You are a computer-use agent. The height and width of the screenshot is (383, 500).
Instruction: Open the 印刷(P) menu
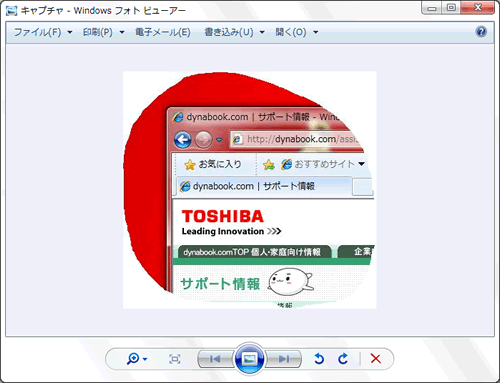(98, 32)
